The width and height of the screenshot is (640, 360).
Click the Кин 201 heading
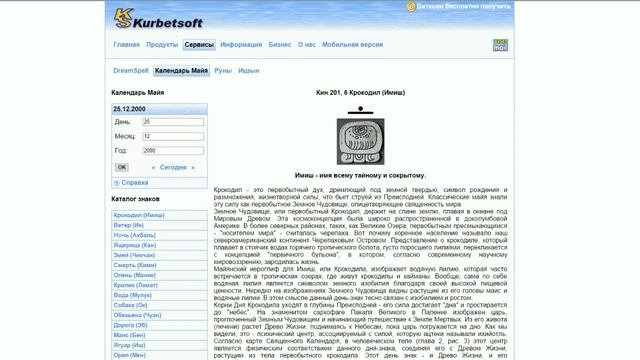pos(360,93)
